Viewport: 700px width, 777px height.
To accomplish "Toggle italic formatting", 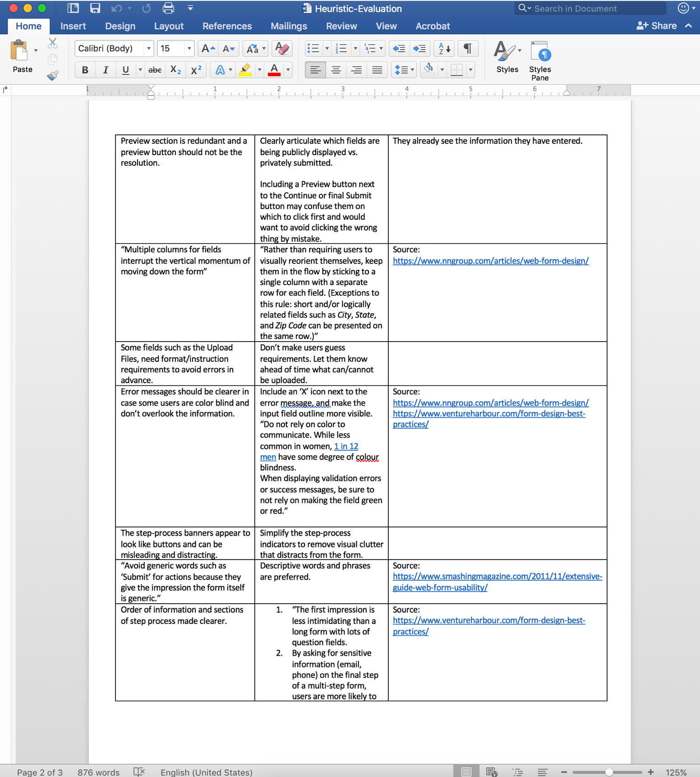I will tap(105, 70).
